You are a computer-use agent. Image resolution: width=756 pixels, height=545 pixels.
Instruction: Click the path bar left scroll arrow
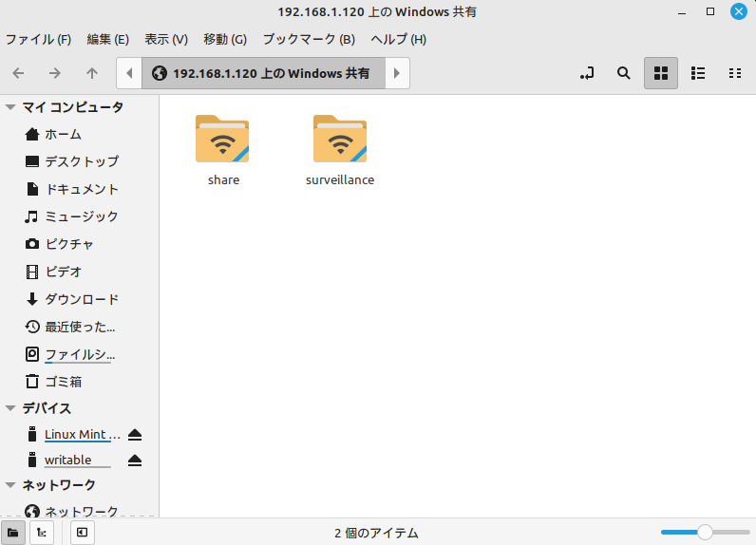click(x=129, y=73)
